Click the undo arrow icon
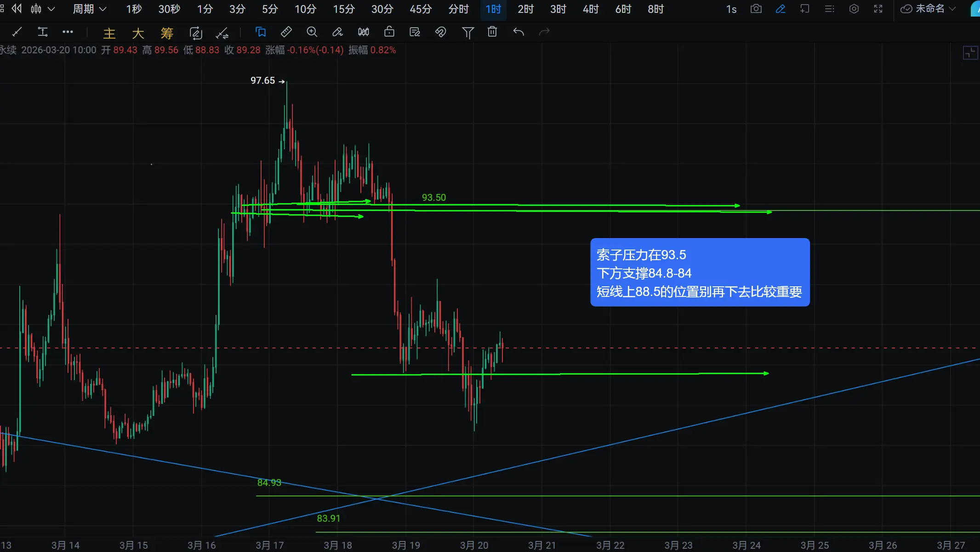 [518, 32]
